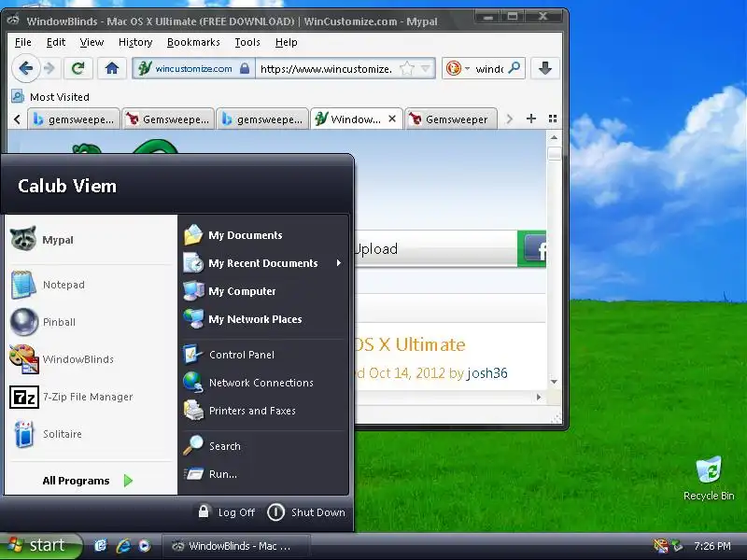The image size is (747, 560).
Task: Open Control Panel
Action: tap(264, 355)
